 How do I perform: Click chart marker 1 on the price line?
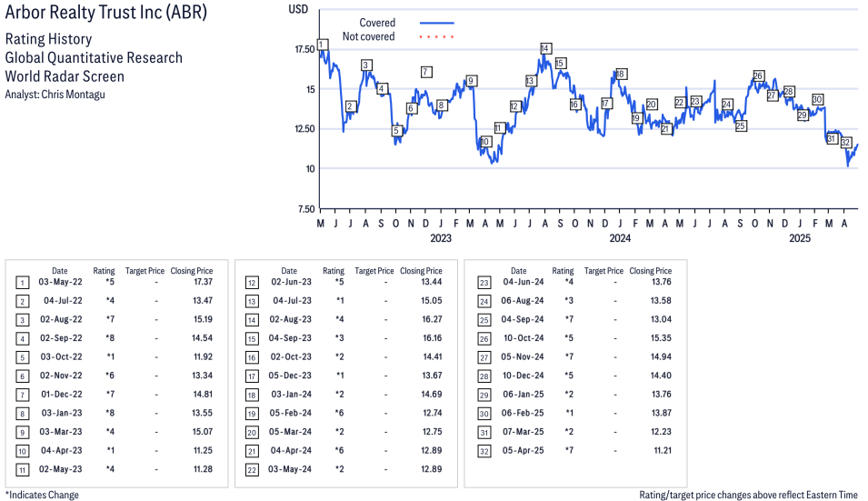(322, 45)
